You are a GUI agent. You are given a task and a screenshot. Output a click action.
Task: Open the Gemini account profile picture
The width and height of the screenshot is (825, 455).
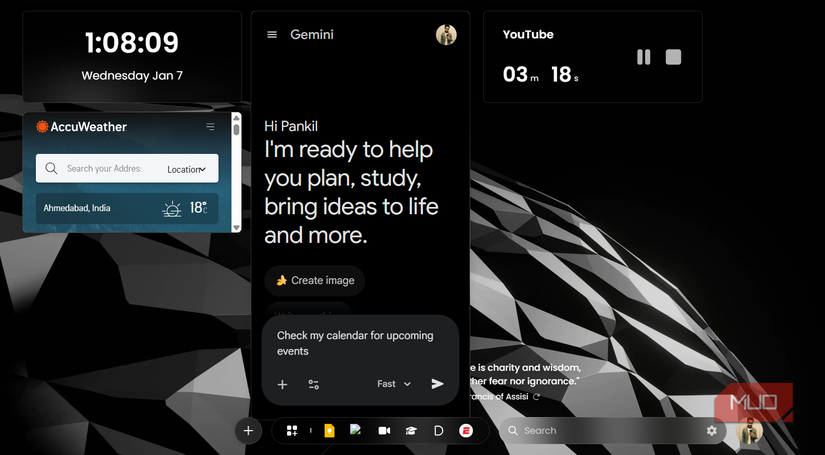(446, 35)
